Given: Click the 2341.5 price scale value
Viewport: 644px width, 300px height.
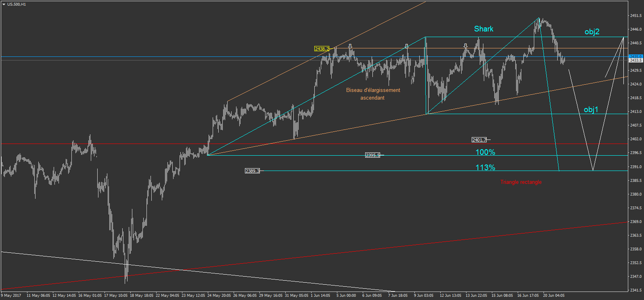Looking at the screenshot, I should 636,290.
